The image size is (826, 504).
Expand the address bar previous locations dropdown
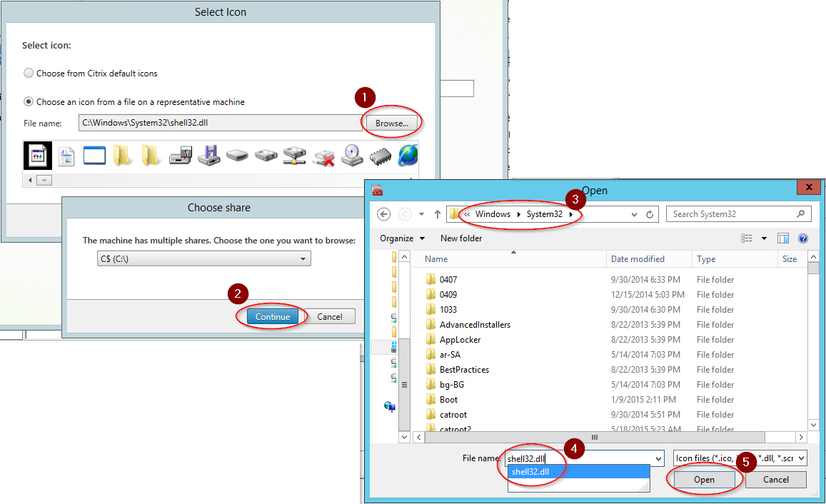point(634,214)
